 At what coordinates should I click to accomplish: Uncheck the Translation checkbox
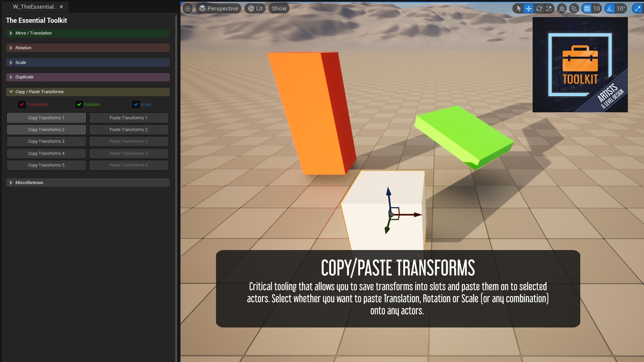click(x=22, y=105)
